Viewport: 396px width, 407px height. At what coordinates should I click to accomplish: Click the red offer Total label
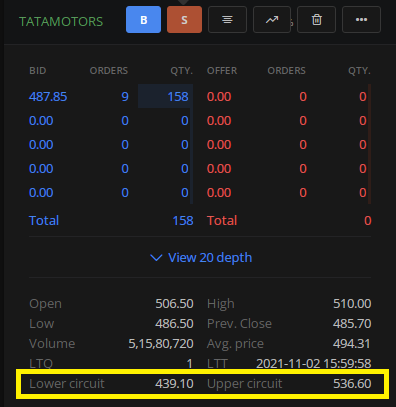click(222, 221)
